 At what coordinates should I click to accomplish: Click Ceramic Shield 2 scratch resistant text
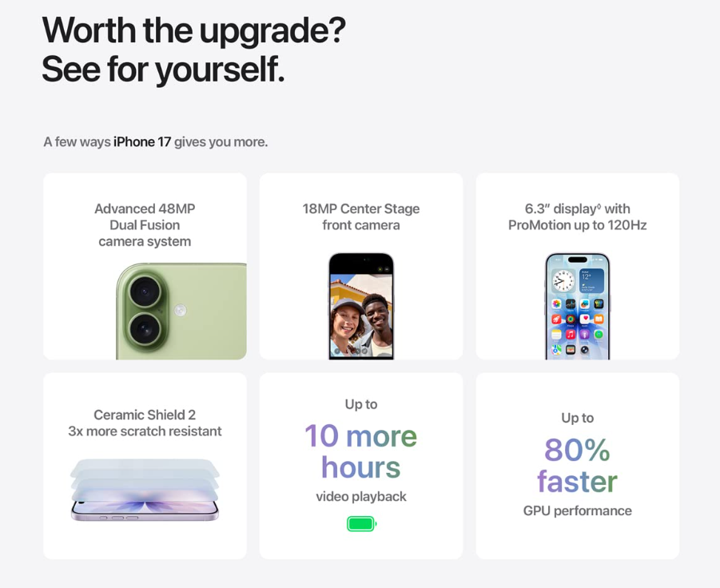[145, 423]
